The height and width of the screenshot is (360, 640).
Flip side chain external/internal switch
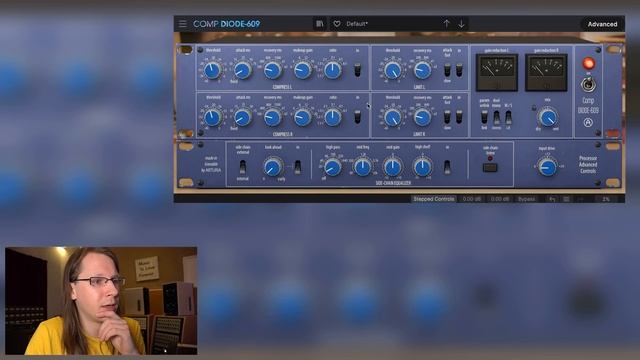click(x=242, y=167)
